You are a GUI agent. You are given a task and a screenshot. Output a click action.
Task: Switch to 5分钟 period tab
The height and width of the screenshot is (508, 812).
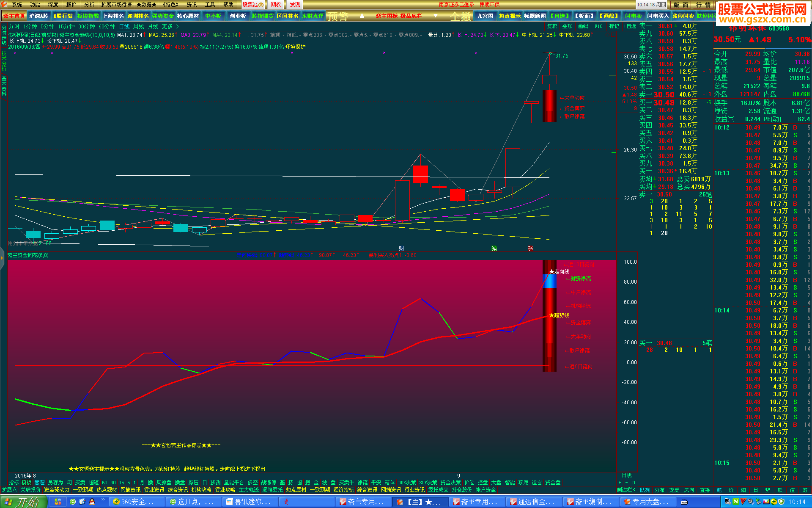point(47,26)
